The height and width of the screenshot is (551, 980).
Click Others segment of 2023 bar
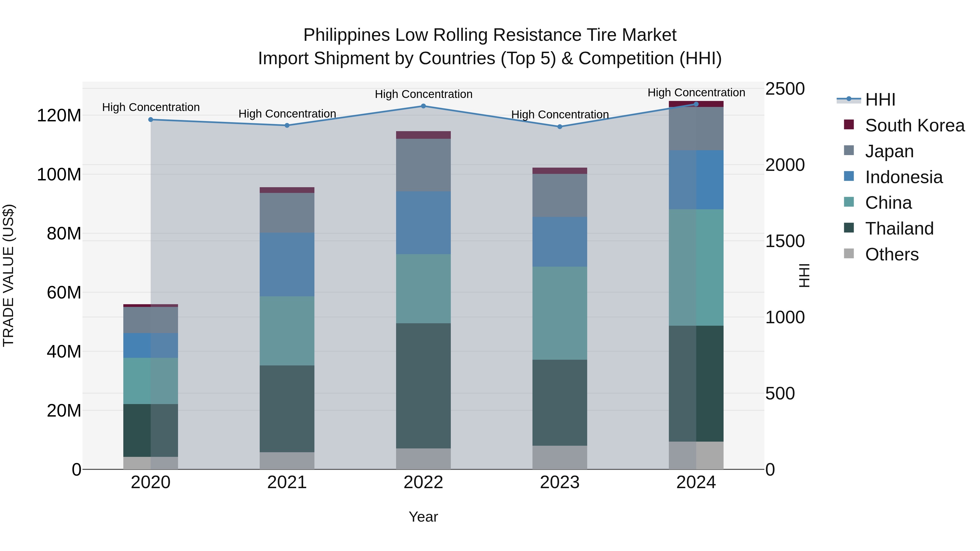560,457
